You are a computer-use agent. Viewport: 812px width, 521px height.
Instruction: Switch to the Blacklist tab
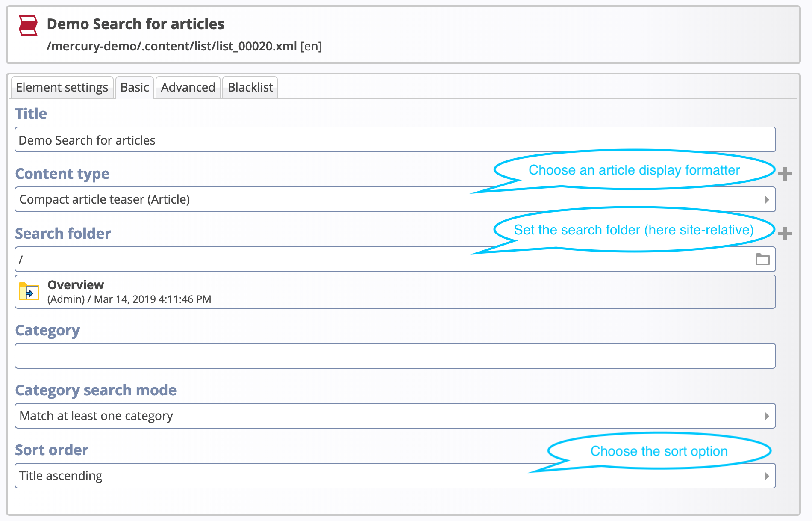pyautogui.click(x=250, y=87)
